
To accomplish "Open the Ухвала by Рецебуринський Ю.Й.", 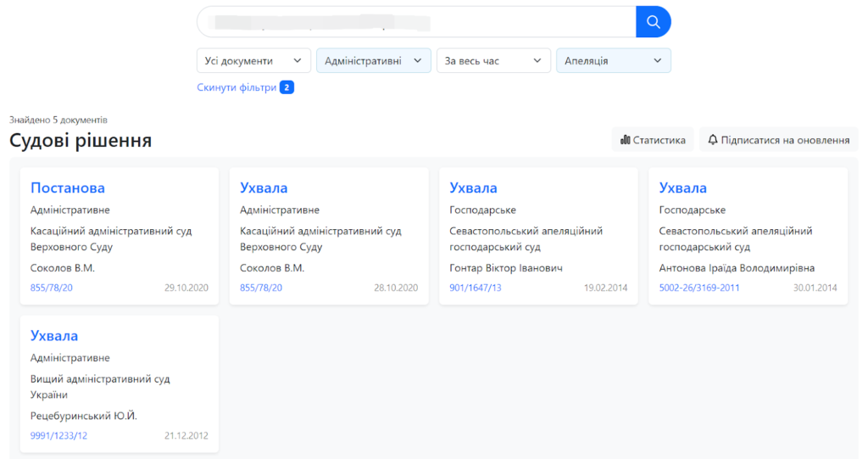I will coord(54,336).
